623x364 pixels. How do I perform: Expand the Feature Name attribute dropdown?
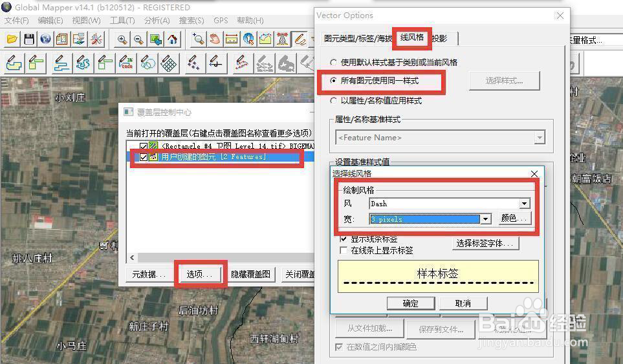[x=539, y=138]
